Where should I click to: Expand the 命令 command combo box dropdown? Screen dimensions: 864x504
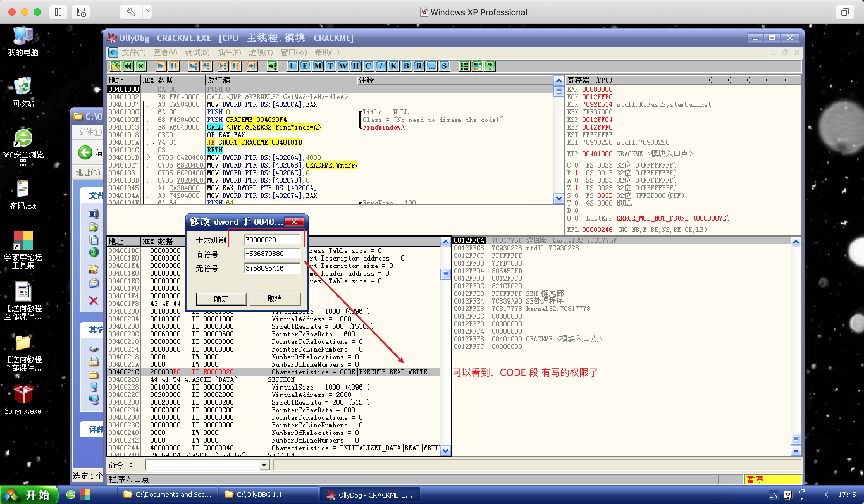click(x=264, y=465)
